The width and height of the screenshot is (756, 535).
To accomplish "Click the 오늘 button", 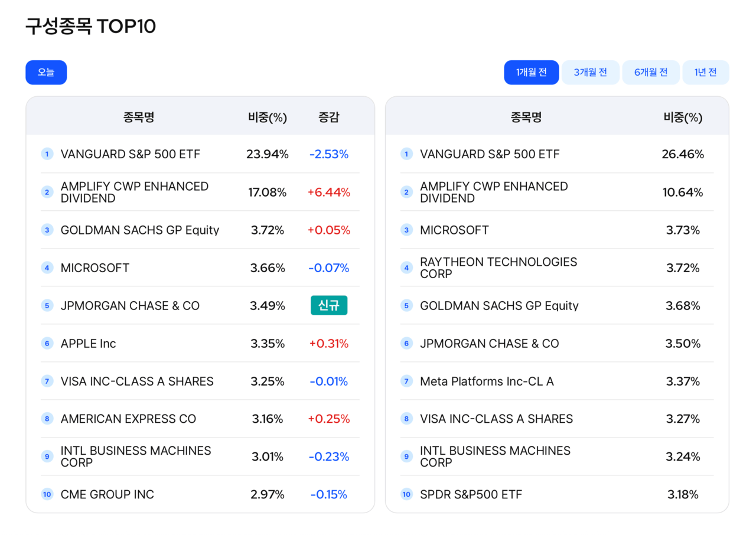I will pos(46,73).
